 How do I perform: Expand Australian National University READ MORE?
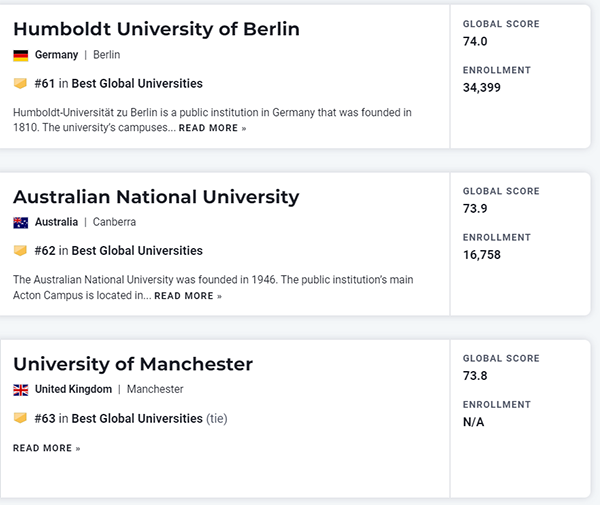(x=188, y=296)
